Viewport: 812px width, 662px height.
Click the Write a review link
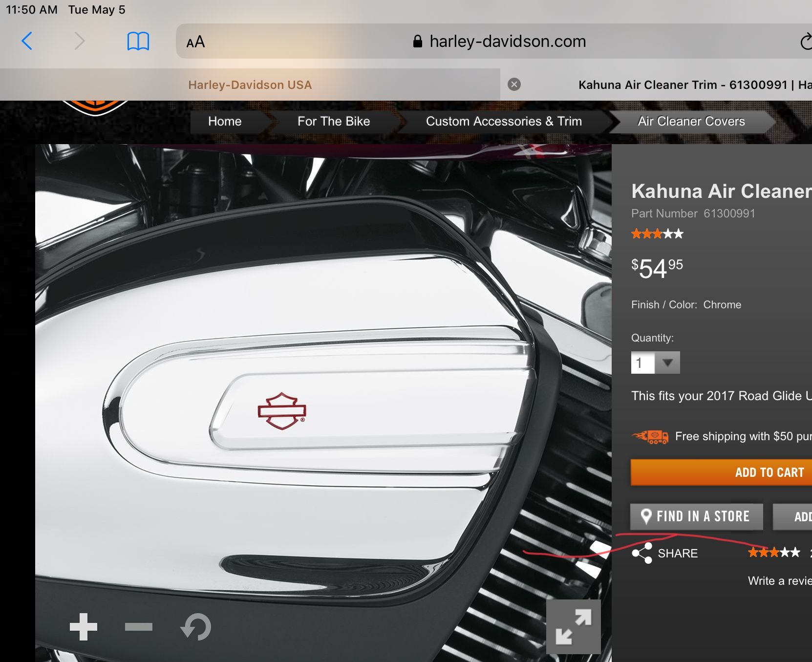click(x=779, y=581)
